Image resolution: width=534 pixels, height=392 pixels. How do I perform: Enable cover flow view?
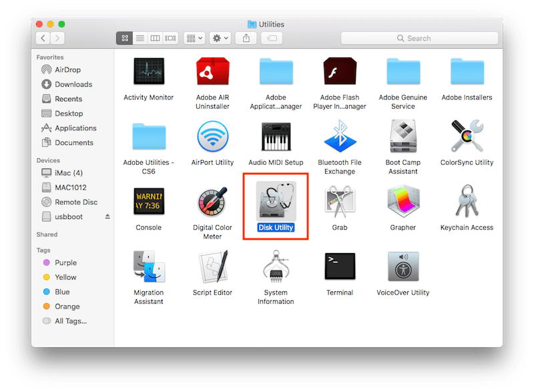(x=171, y=38)
